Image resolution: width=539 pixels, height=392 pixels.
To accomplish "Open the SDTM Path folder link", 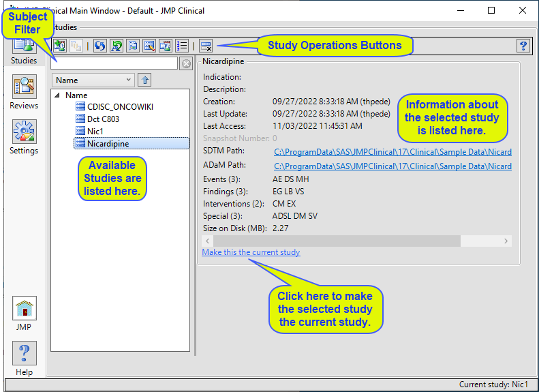I will pyautogui.click(x=392, y=152).
